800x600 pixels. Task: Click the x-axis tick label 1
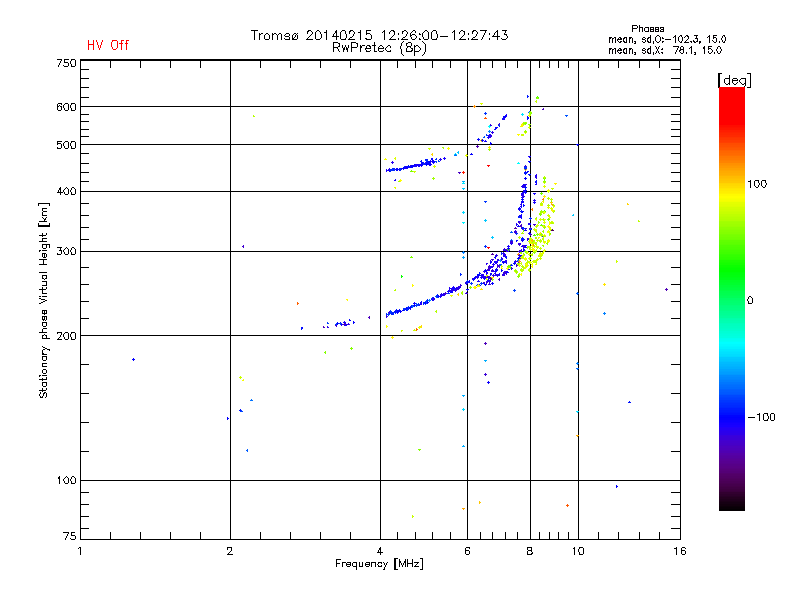click(x=80, y=551)
